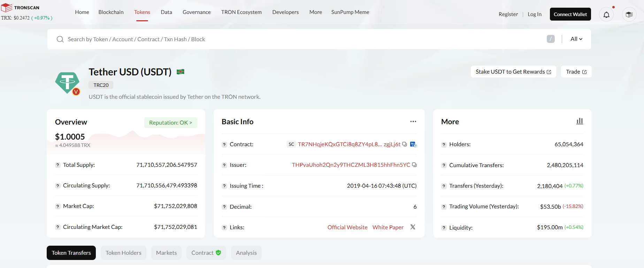
Task: Click the Trade button
Action: [x=576, y=72]
